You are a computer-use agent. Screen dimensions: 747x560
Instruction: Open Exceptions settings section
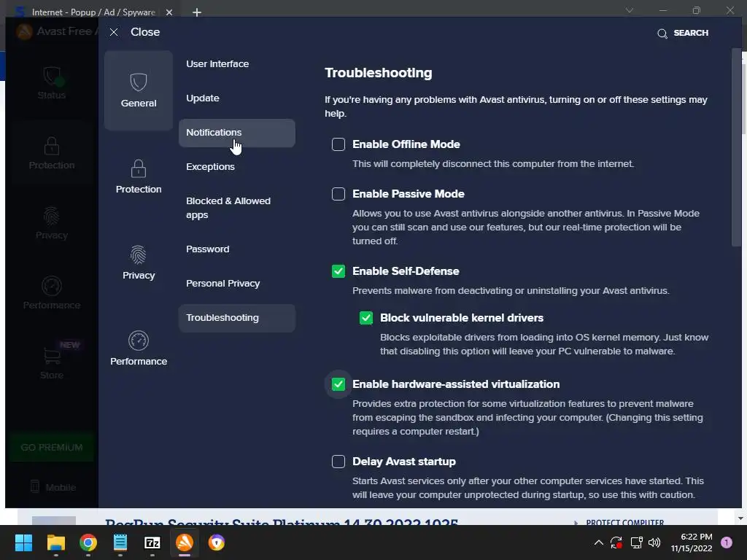pos(237,167)
